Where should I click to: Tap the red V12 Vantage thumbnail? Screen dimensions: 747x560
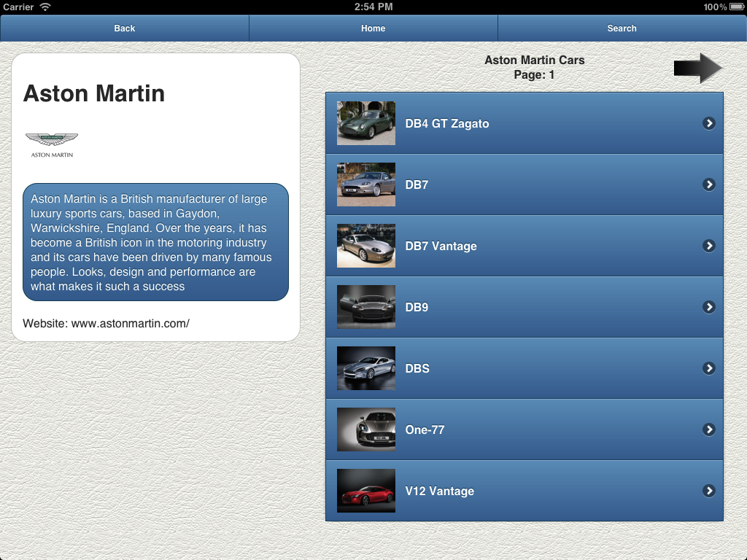(366, 491)
